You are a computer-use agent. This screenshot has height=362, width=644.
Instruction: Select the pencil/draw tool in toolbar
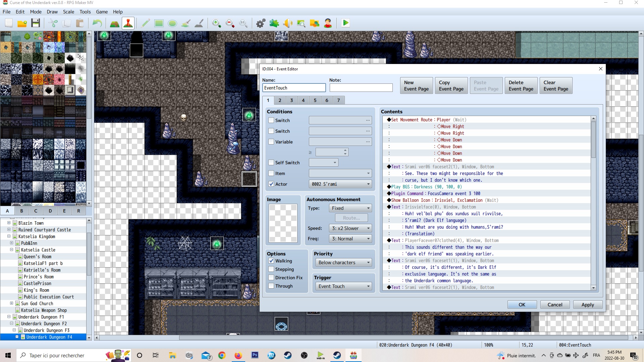click(x=146, y=23)
